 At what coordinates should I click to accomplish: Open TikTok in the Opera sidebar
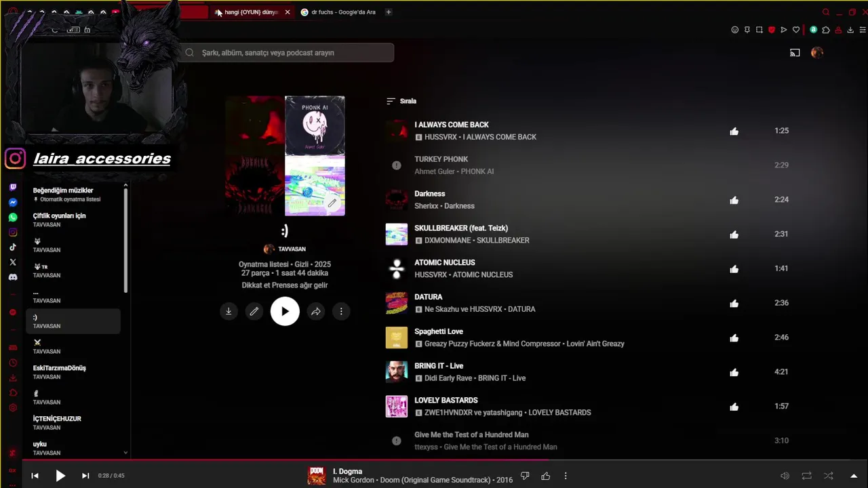(13, 247)
